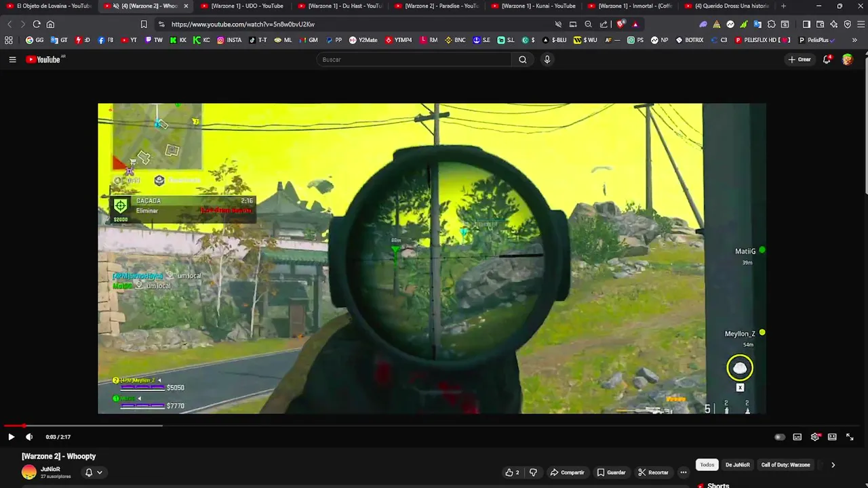Screen dimensions: 868x488
Task: Open the FB bookmark
Action: point(106,40)
